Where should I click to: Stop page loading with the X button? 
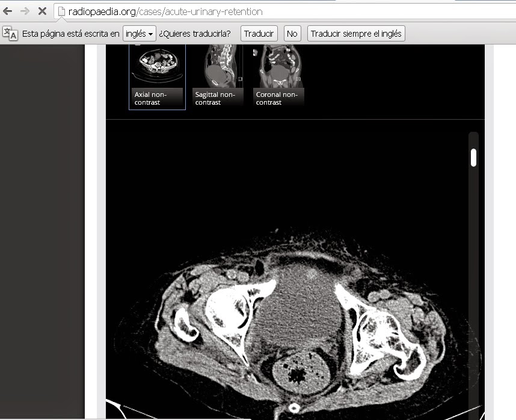(x=42, y=11)
